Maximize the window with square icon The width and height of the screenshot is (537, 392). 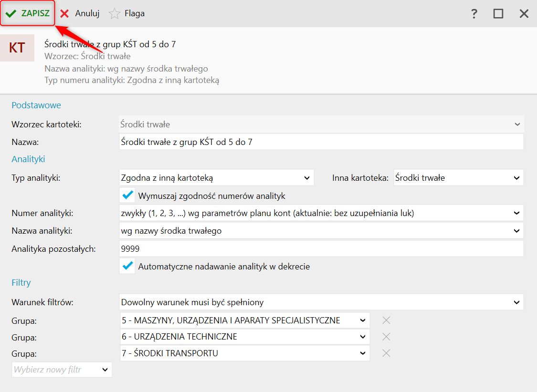point(498,14)
